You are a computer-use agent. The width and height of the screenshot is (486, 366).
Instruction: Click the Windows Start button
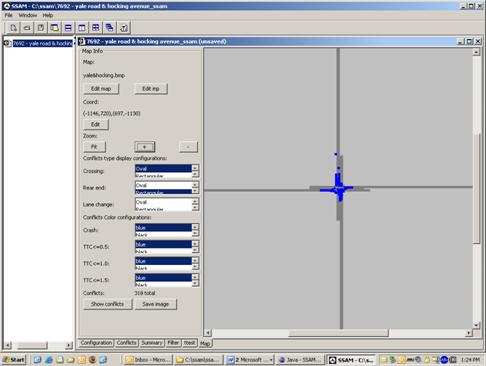pyautogui.click(x=14, y=360)
